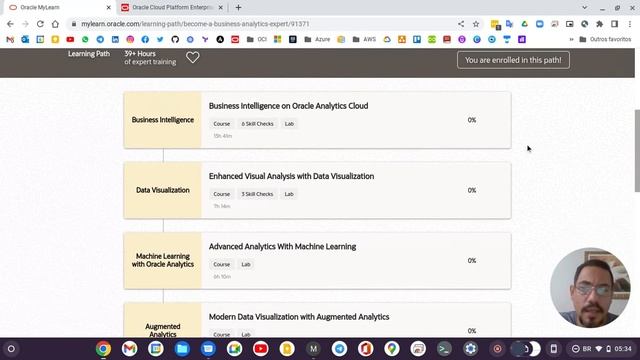This screenshot has height=360, width=640.
Task: Open the status tray showing 05:34
Action: [x=602, y=349]
